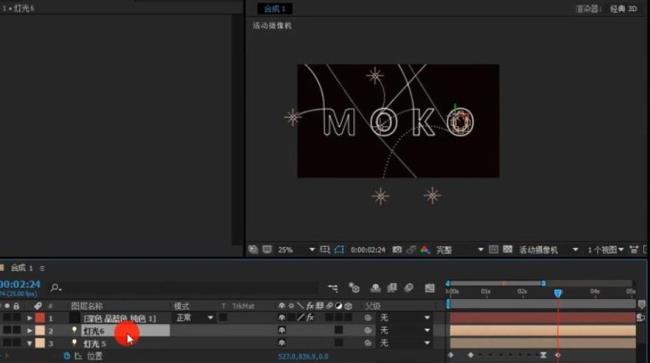Select the 合成 1 timeline tab

coord(22,268)
